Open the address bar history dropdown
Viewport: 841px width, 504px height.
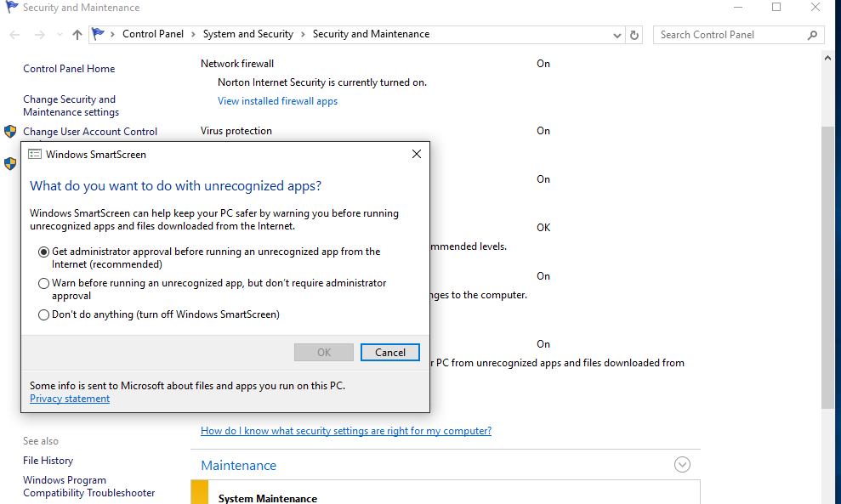[x=617, y=35]
